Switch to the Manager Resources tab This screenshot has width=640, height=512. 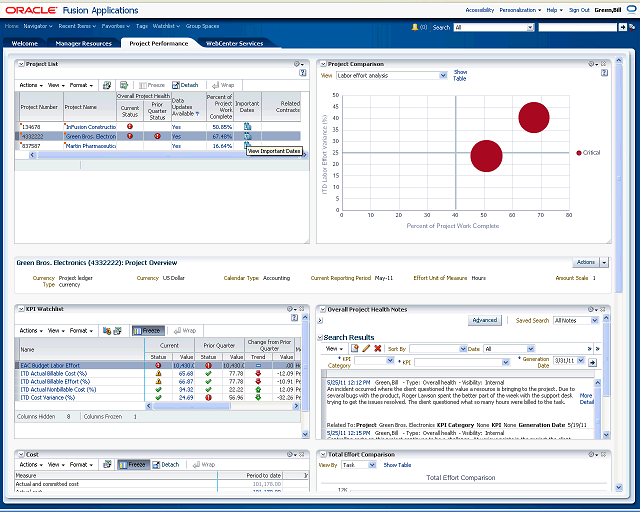point(84,44)
